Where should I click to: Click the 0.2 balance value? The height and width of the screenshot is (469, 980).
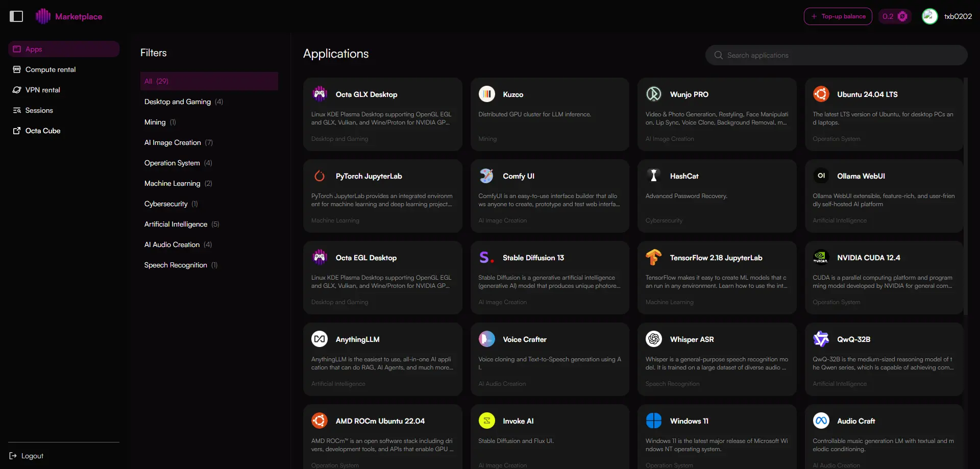click(x=888, y=16)
